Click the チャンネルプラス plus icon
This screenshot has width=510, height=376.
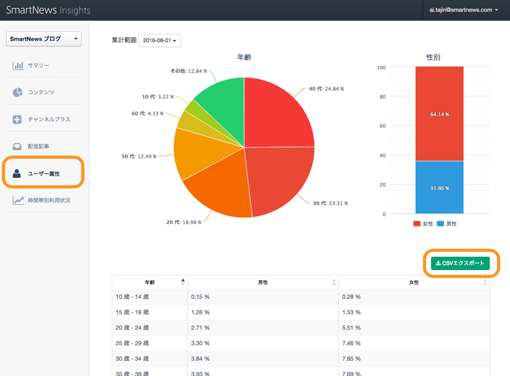point(17,119)
